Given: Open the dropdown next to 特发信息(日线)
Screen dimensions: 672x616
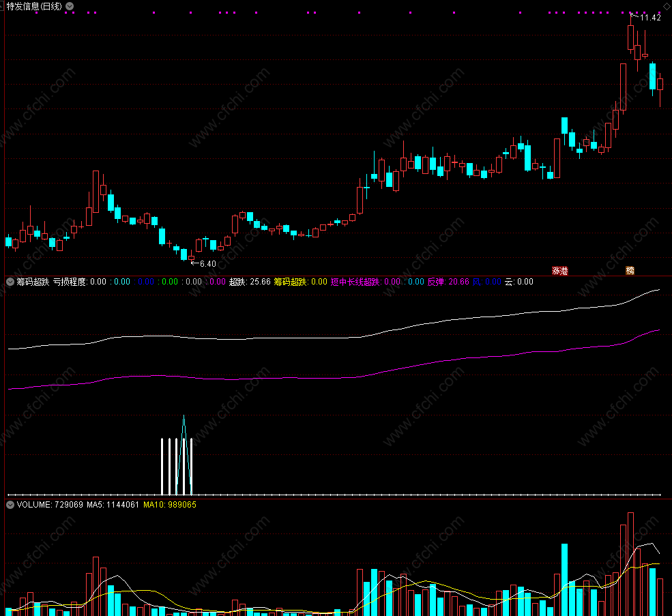Looking at the screenshot, I should coord(70,6).
